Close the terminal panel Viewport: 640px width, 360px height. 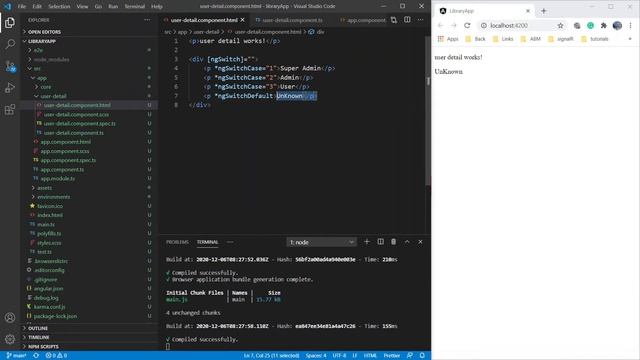tap(420, 242)
